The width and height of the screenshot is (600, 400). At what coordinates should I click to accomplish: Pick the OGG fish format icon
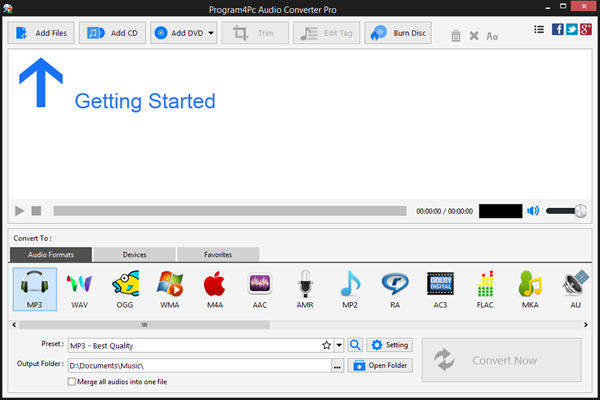125,289
